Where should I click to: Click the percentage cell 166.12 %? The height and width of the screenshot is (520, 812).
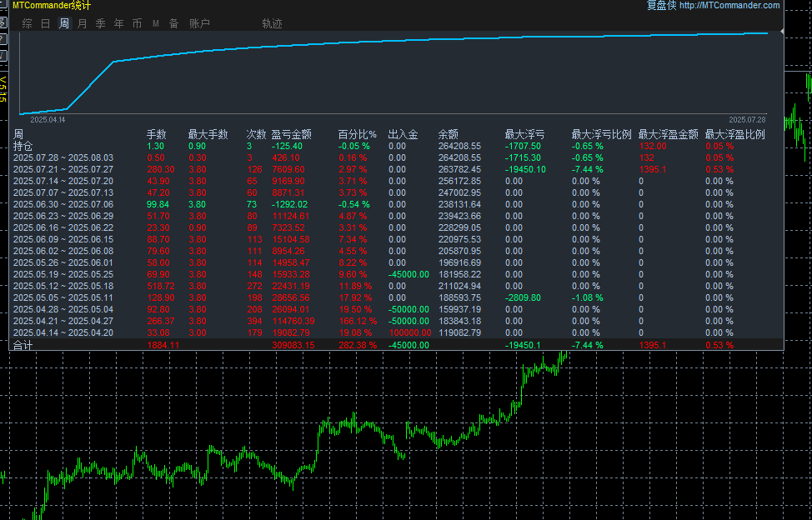click(358, 321)
